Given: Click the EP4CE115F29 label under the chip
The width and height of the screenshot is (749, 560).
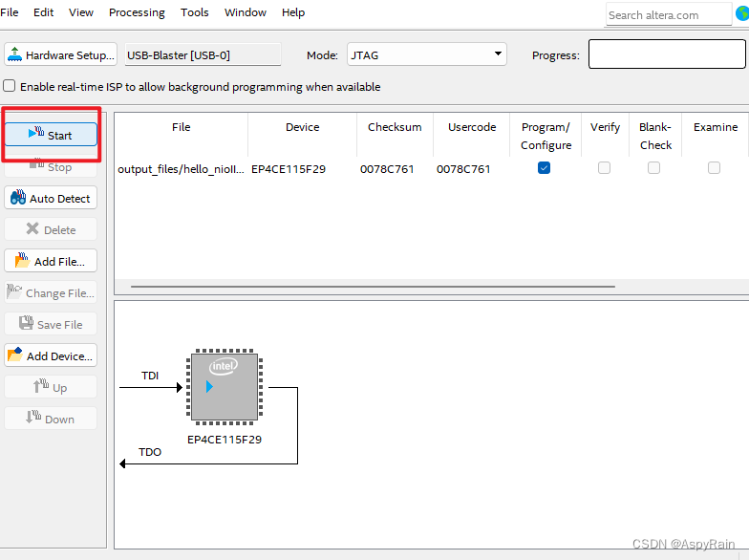Looking at the screenshot, I should click(x=225, y=440).
